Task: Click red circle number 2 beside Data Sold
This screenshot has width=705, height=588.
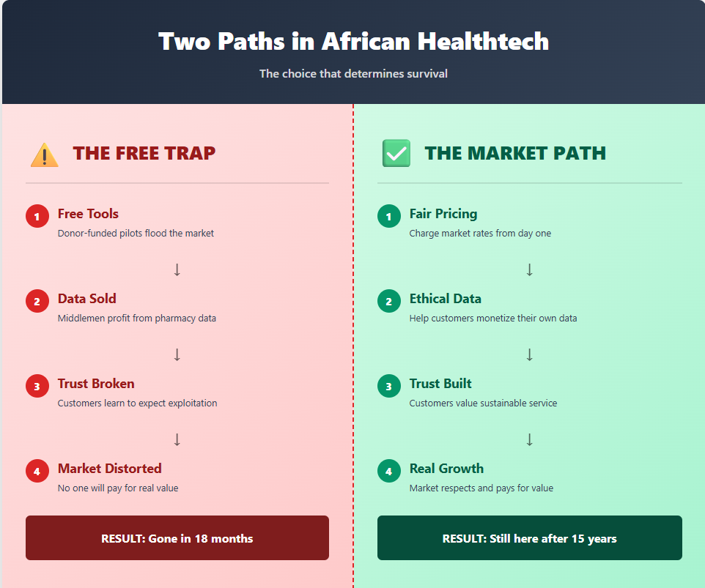Action: point(37,301)
